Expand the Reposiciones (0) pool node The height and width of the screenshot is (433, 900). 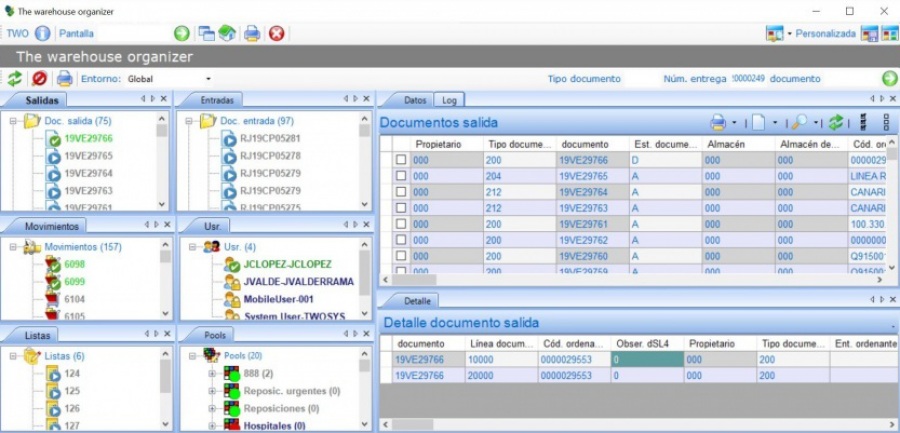212,409
